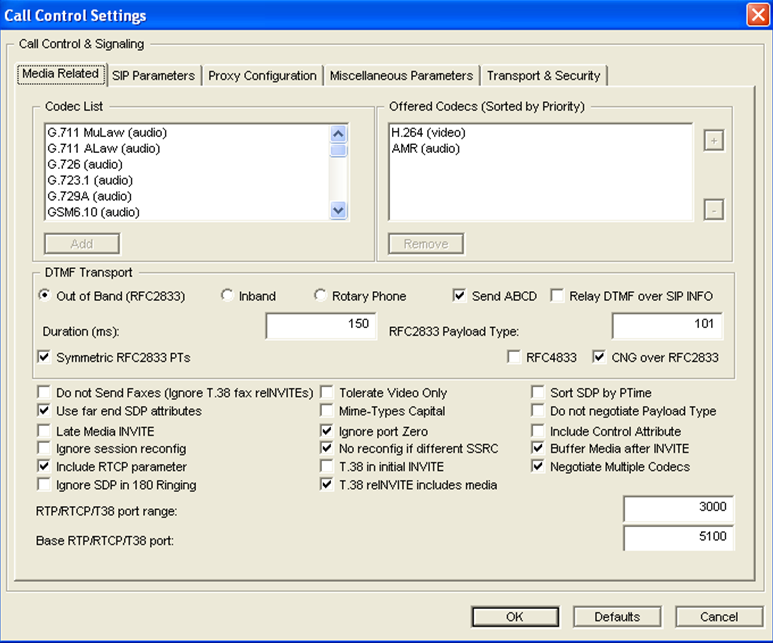The height and width of the screenshot is (643, 773).
Task: Toggle Negotiate Multiple Codecs checkbox
Action: coord(540,467)
